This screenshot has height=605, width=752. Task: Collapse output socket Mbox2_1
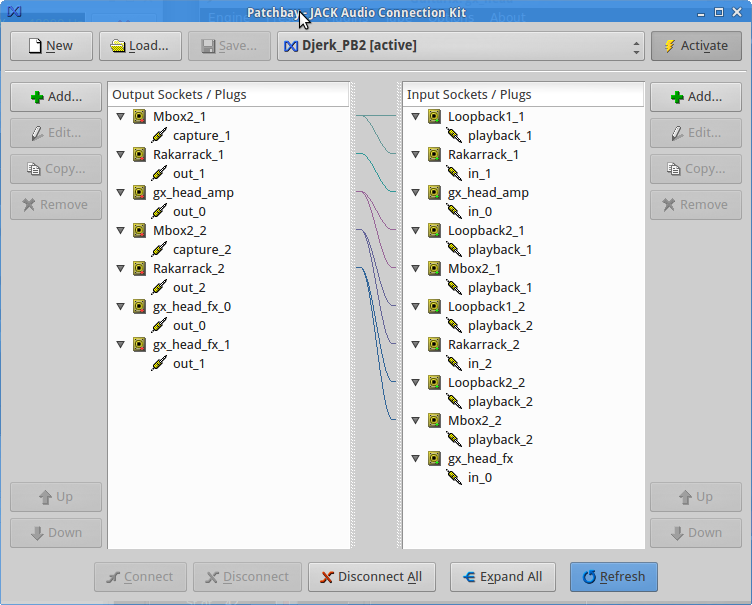(x=121, y=117)
